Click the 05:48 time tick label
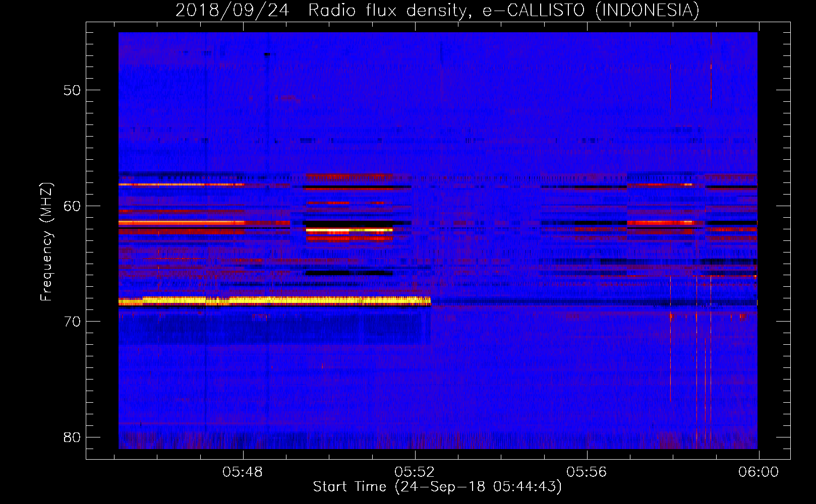This screenshot has height=504, width=816. [x=243, y=472]
